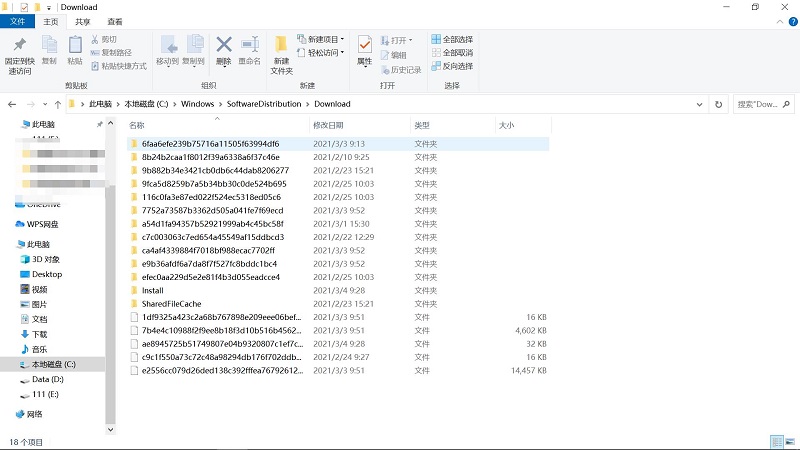This screenshot has height=450, width=800.
Task: Expand the ribbon help chevron at top right
Action: [779, 21]
